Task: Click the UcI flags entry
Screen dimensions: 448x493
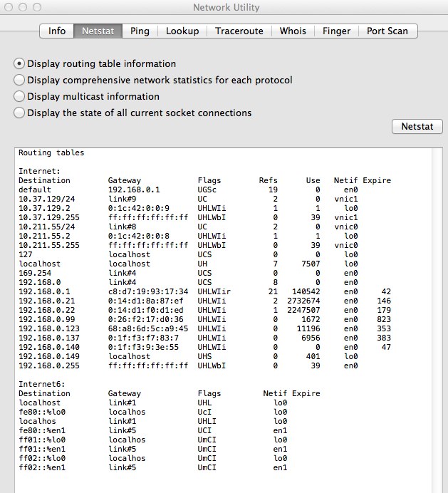Action: tap(204, 412)
